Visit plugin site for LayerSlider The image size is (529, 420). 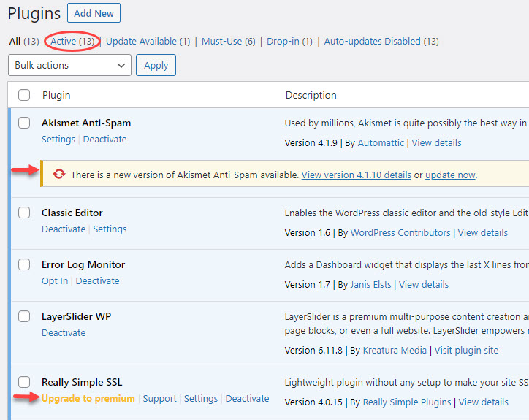point(466,351)
